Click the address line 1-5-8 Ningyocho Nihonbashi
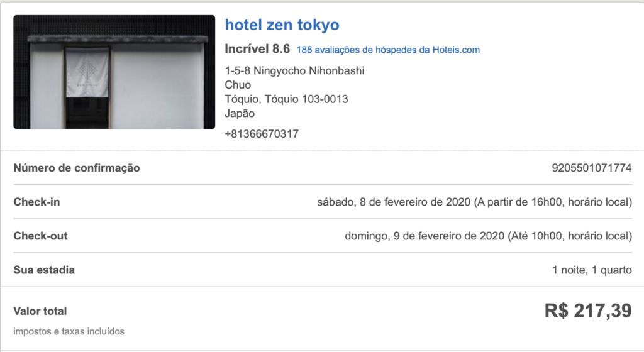Image resolution: width=644 pixels, height=352 pixels. (x=294, y=70)
